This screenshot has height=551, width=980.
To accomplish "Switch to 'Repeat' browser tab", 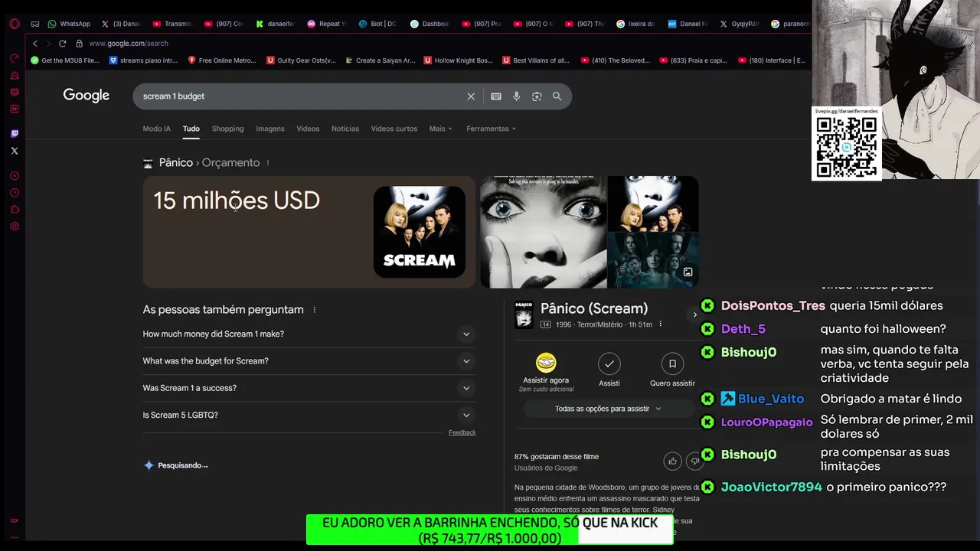I will click(328, 24).
